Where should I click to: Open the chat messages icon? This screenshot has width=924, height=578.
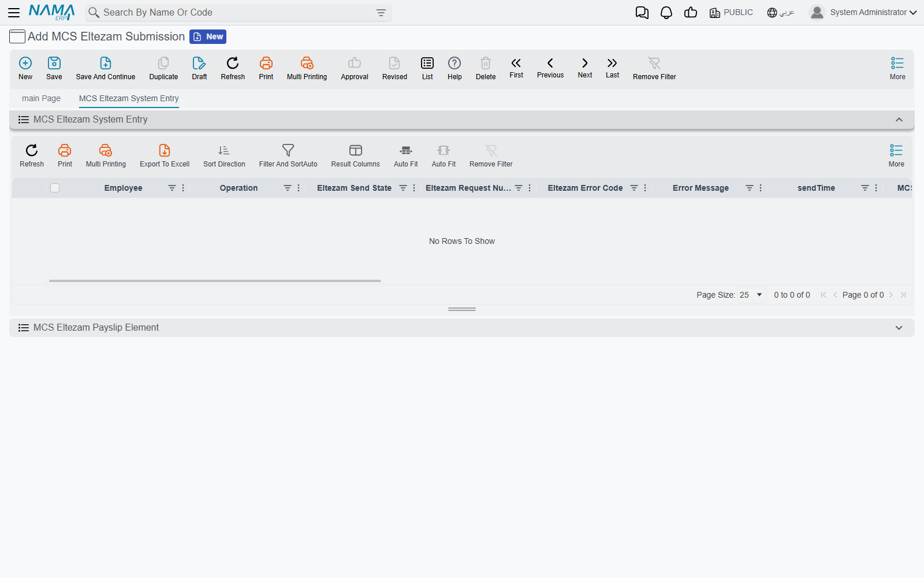coord(642,13)
